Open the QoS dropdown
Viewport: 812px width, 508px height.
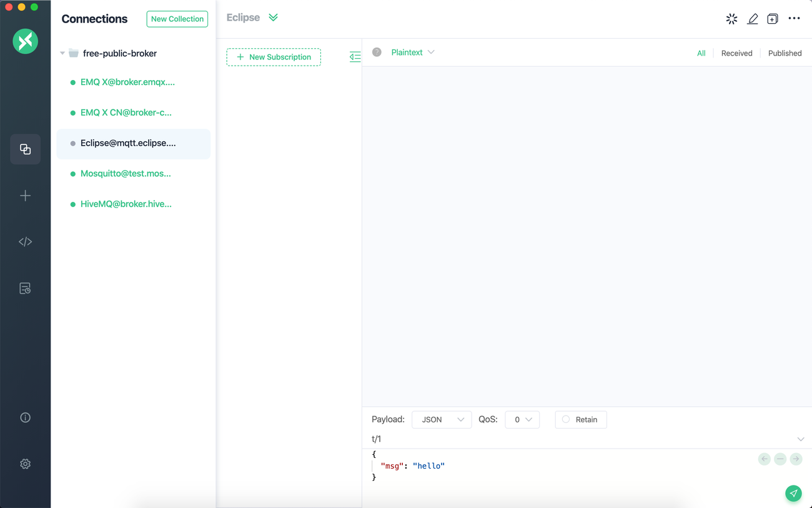point(522,420)
